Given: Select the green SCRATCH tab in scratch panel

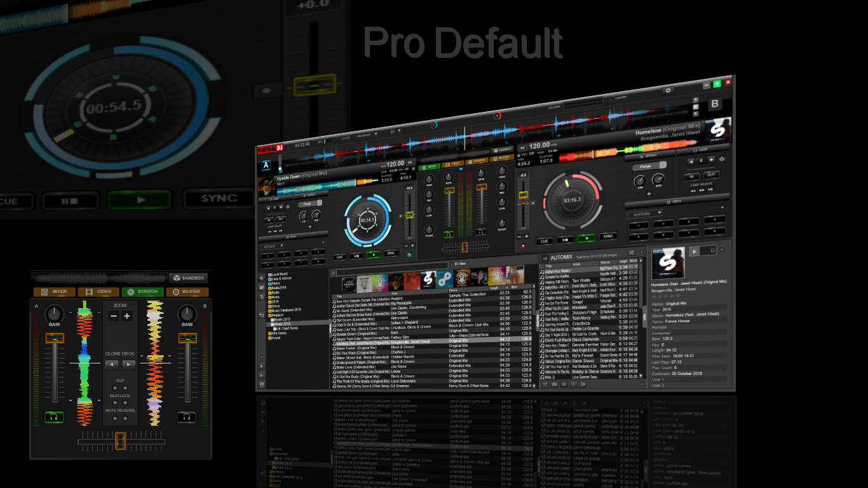Looking at the screenshot, I should coord(142,292).
